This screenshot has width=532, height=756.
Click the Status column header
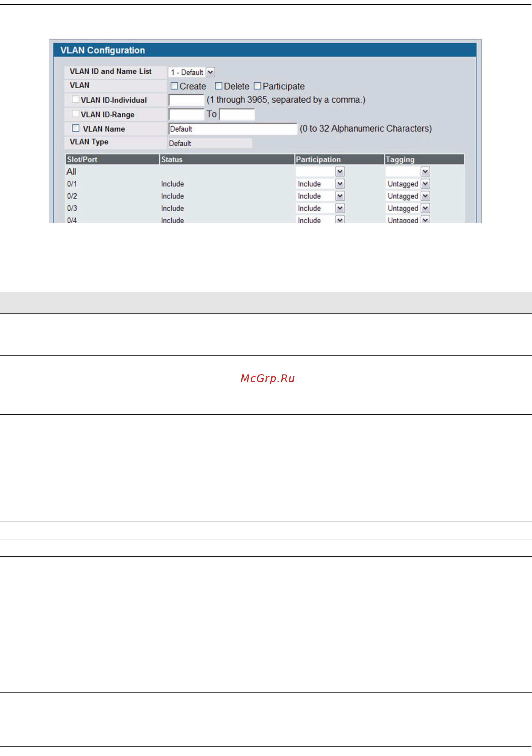point(227,159)
